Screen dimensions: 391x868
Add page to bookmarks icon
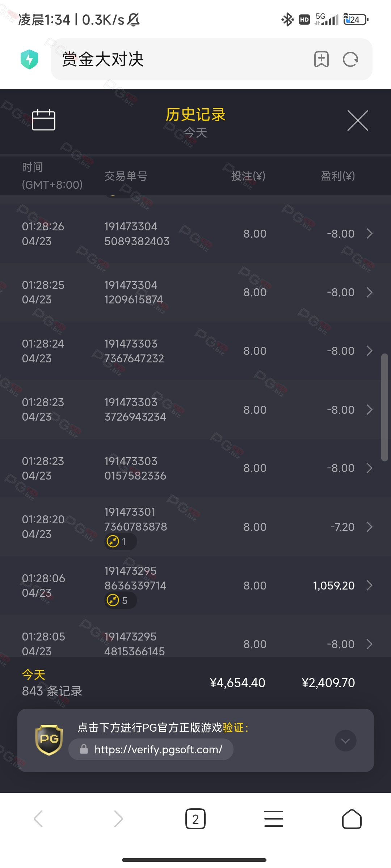[321, 59]
